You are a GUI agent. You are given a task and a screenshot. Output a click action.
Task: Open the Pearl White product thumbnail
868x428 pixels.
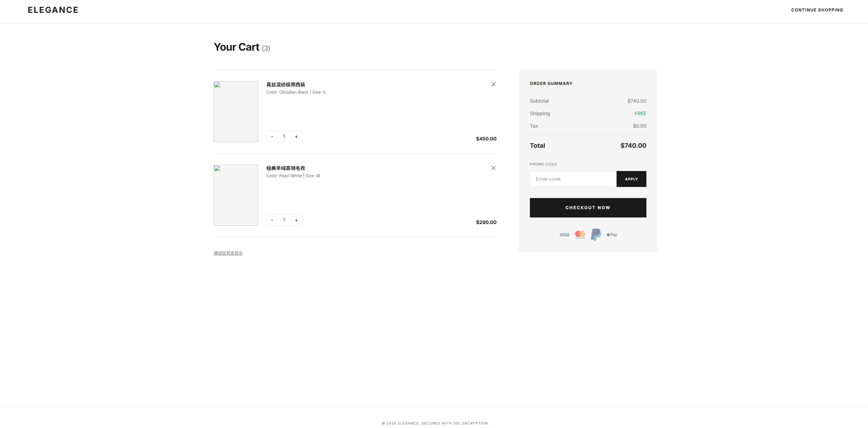(x=236, y=195)
